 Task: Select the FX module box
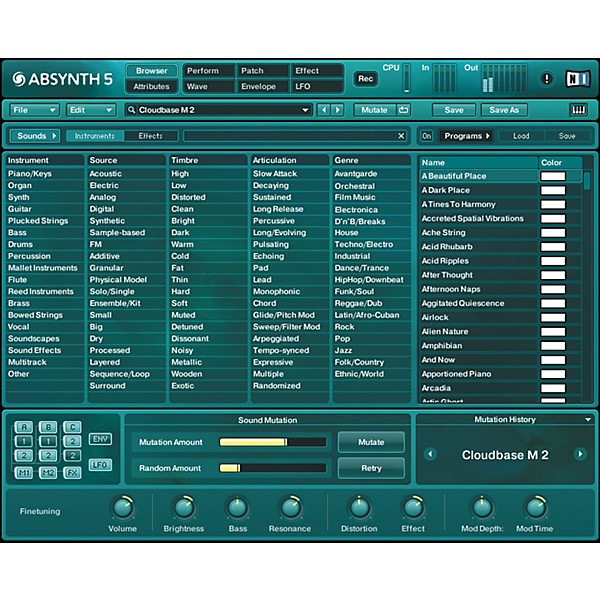72,473
